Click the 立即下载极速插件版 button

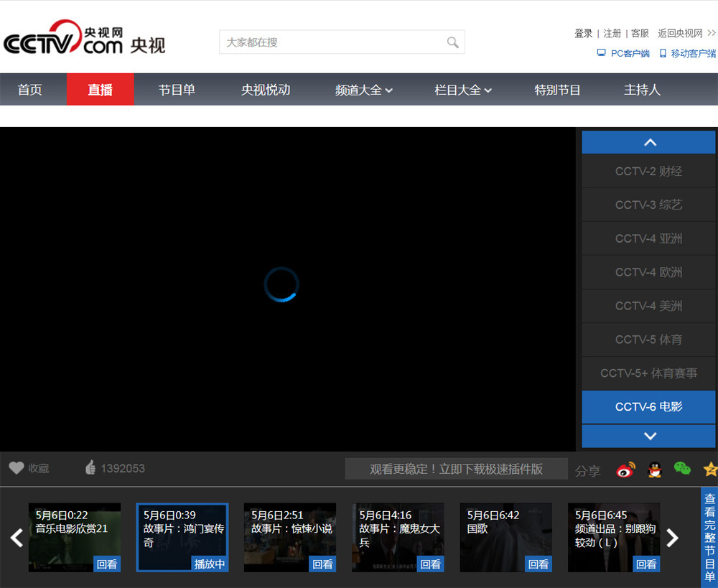pyautogui.click(x=456, y=468)
